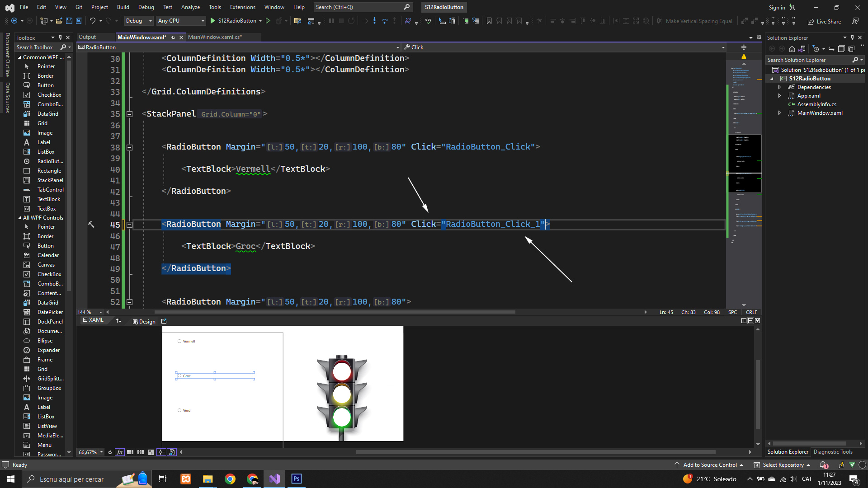Toggle snapping to snaplines button
The width and height of the screenshot is (868, 488).
coord(161,452)
